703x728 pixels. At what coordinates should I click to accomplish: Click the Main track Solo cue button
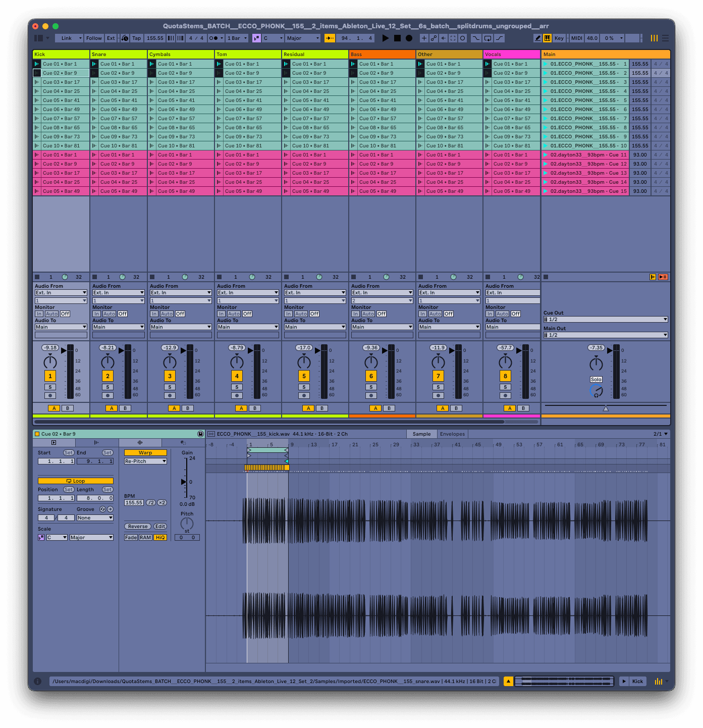(596, 380)
